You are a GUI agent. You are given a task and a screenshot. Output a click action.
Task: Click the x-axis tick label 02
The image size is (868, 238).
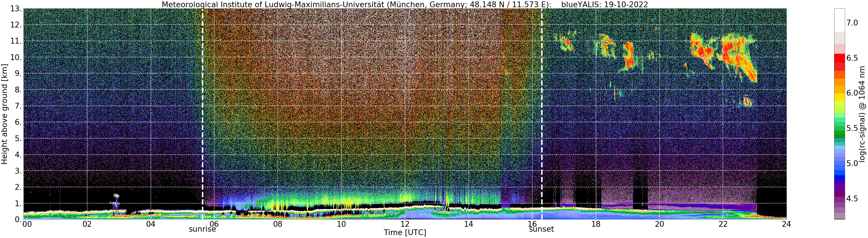pyautogui.click(x=87, y=224)
